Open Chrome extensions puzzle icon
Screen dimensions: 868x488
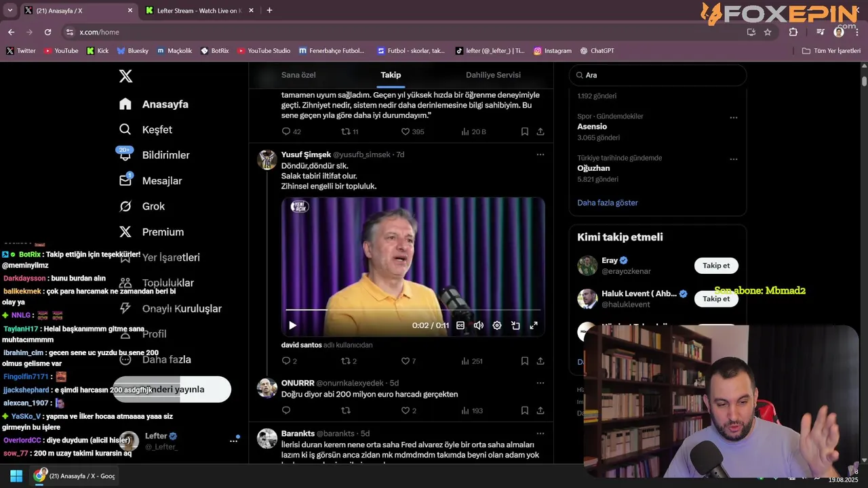coord(793,32)
